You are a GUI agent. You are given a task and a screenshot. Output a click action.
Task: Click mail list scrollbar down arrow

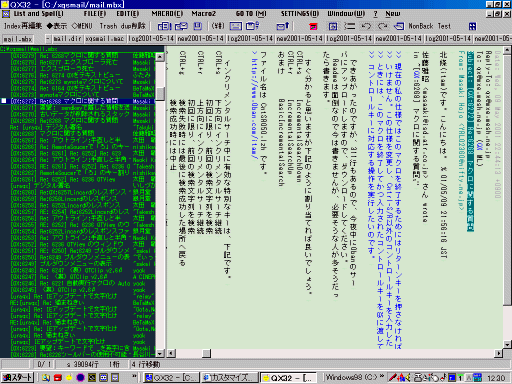(x=160, y=353)
